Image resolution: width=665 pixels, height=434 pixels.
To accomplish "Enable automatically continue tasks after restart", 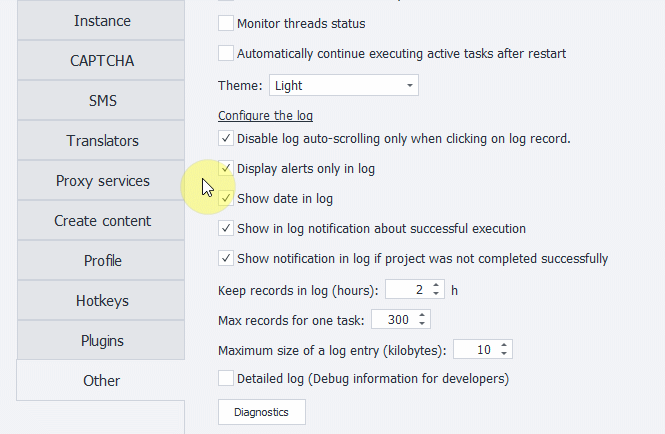I will click(x=226, y=53).
